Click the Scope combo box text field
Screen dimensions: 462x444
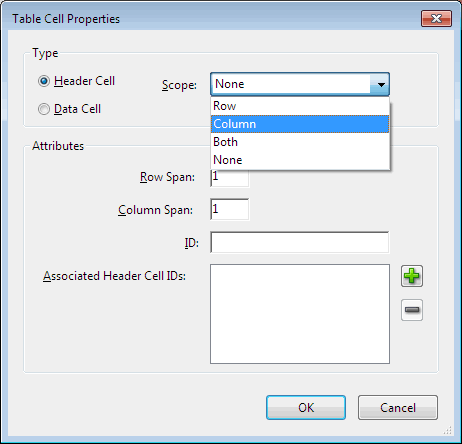pyautogui.click(x=291, y=84)
